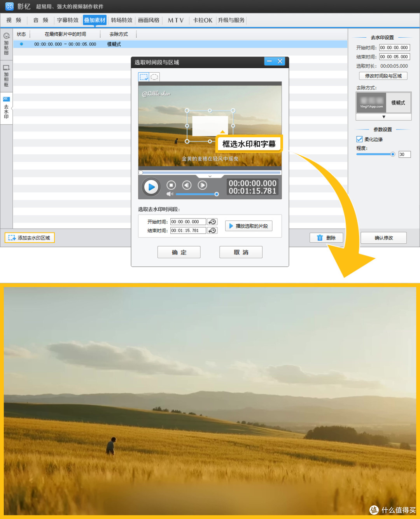Step to previous frame
Image resolution: width=420 pixels, height=519 pixels.
pos(187,185)
